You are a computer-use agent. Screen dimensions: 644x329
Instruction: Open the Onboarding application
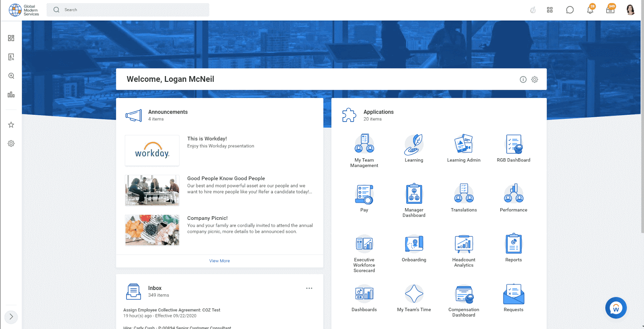[414, 248]
